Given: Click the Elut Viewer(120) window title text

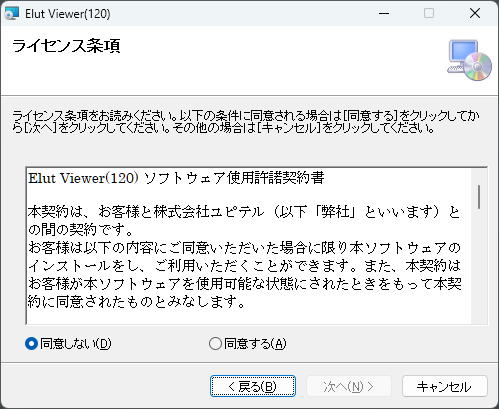Looking at the screenshot, I should [x=68, y=14].
